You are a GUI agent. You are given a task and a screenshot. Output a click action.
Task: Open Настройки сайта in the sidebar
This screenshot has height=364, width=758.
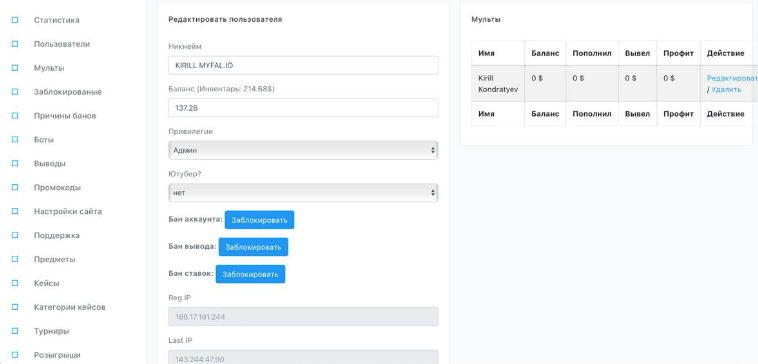click(68, 211)
